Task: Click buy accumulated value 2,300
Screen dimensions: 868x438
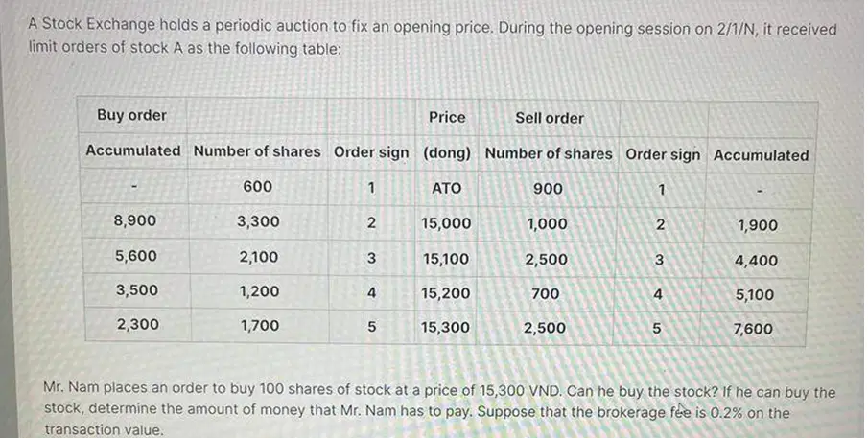Action: [138, 324]
